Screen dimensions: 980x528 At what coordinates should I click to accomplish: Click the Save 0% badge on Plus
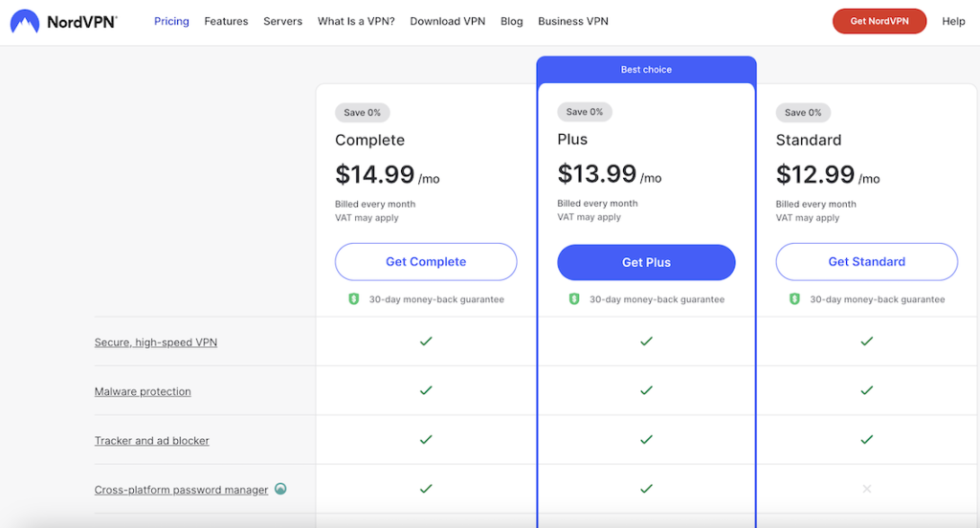tap(585, 112)
